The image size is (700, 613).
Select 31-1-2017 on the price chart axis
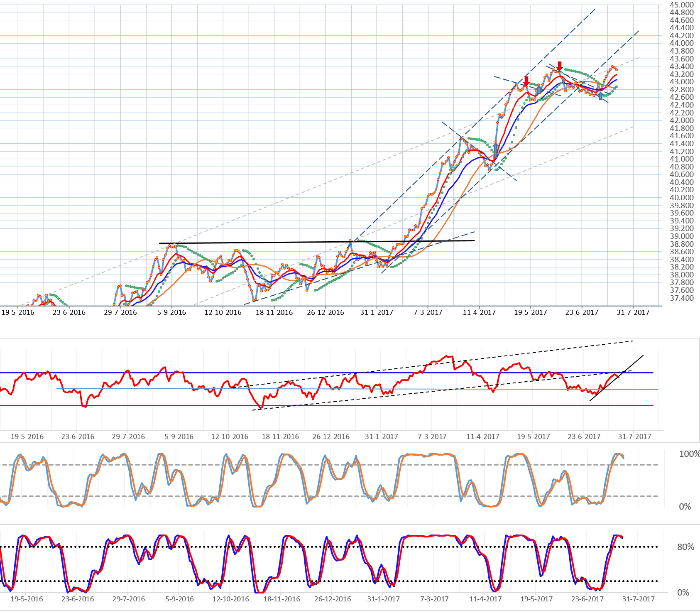pos(377,312)
